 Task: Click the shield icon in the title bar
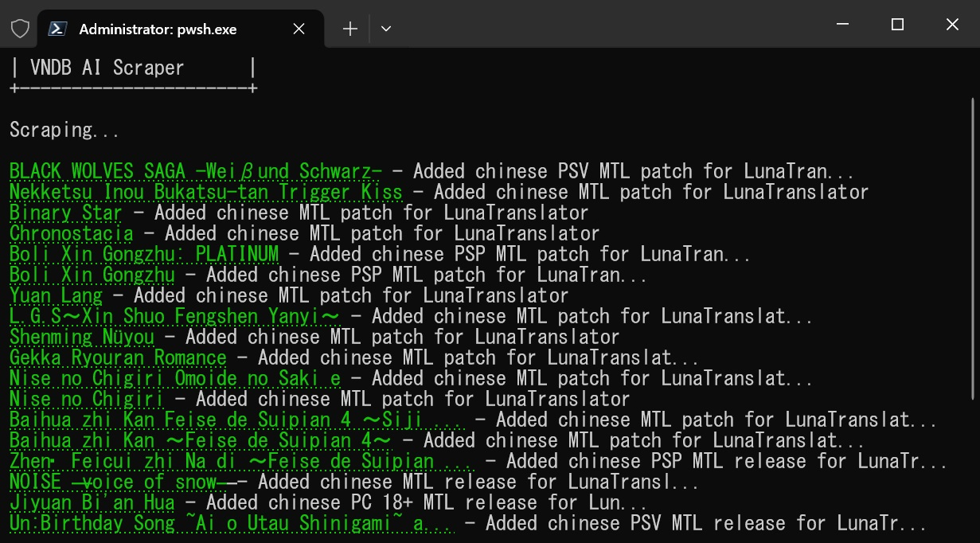[20, 29]
